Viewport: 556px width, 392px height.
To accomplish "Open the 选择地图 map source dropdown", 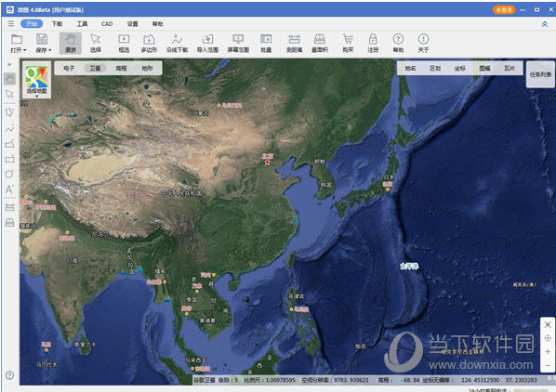I will tap(36, 80).
